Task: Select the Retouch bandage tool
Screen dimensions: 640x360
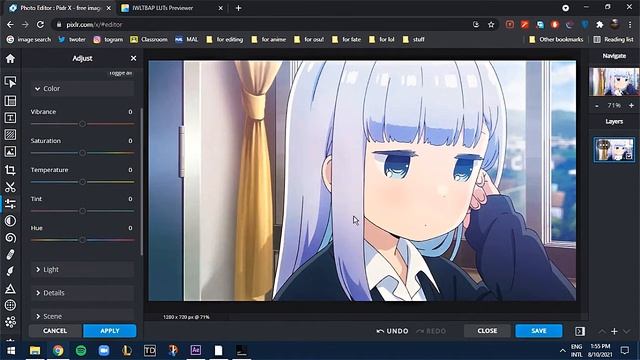Action: (10, 255)
